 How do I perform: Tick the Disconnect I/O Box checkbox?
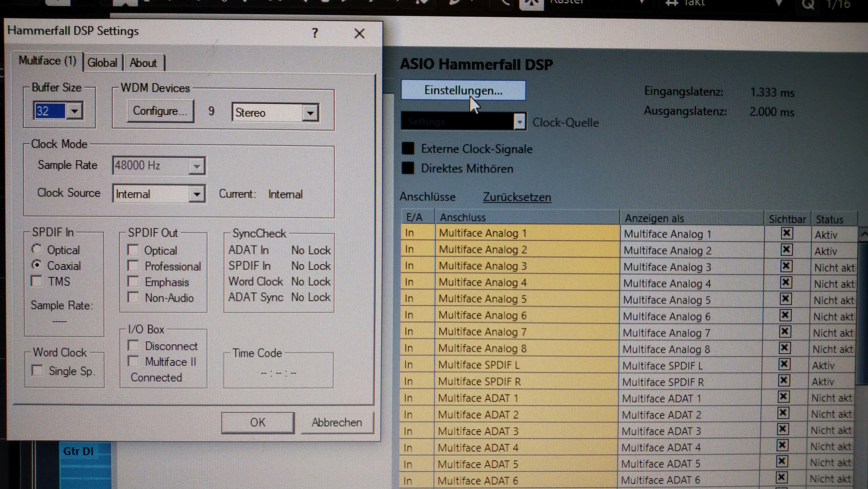(133, 345)
